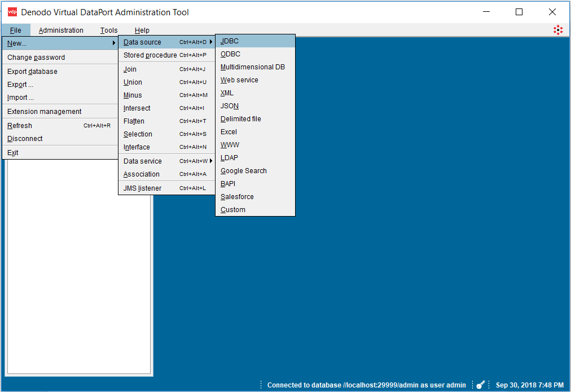Choose the Export ... menu entry
The width and height of the screenshot is (571, 392).
tap(60, 85)
